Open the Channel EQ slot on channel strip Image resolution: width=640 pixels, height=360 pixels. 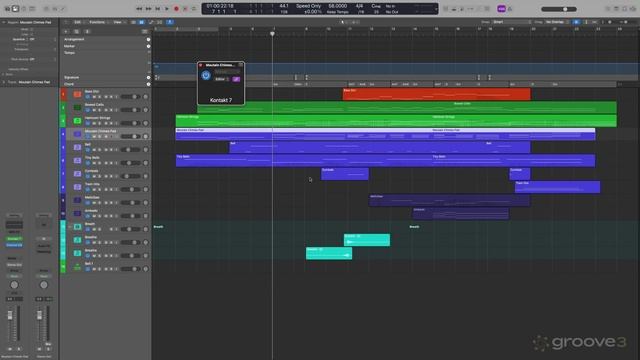point(14,245)
